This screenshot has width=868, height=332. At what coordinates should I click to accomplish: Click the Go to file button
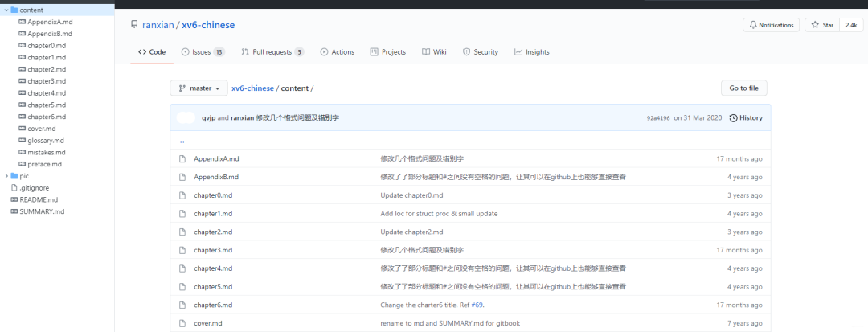[x=744, y=88]
